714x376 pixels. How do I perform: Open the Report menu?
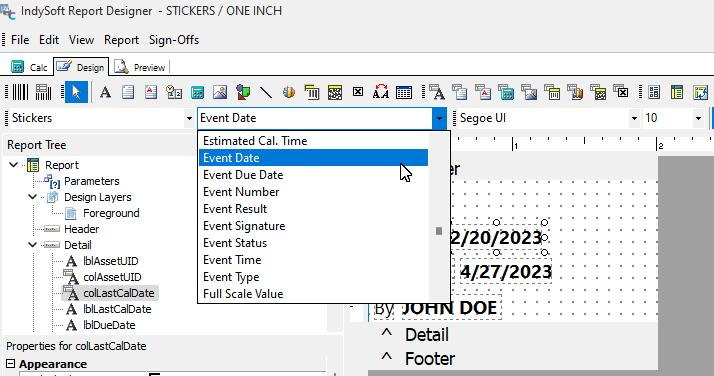point(121,40)
